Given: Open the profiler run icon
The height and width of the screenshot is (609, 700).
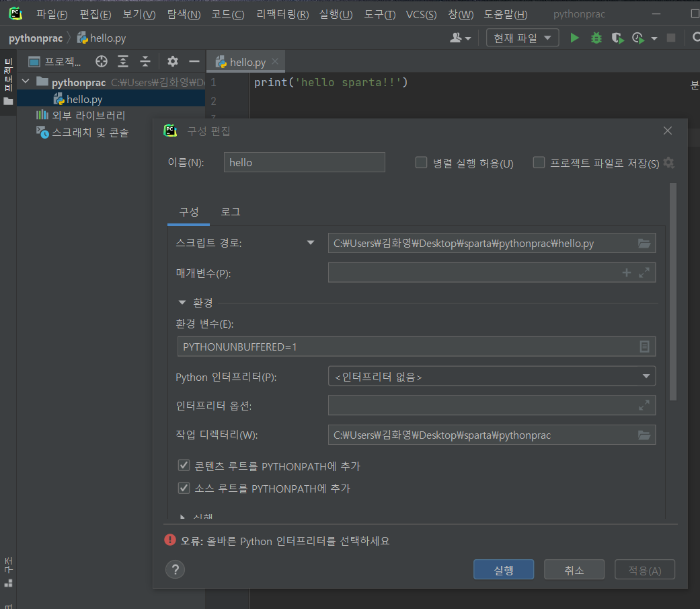Looking at the screenshot, I should [x=638, y=38].
